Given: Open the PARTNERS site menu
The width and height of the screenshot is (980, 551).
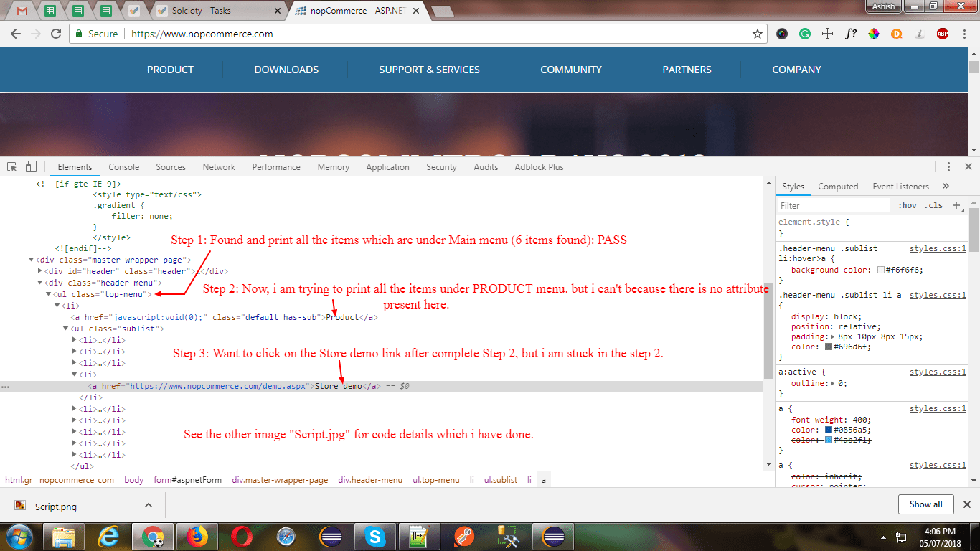Looking at the screenshot, I should point(687,70).
